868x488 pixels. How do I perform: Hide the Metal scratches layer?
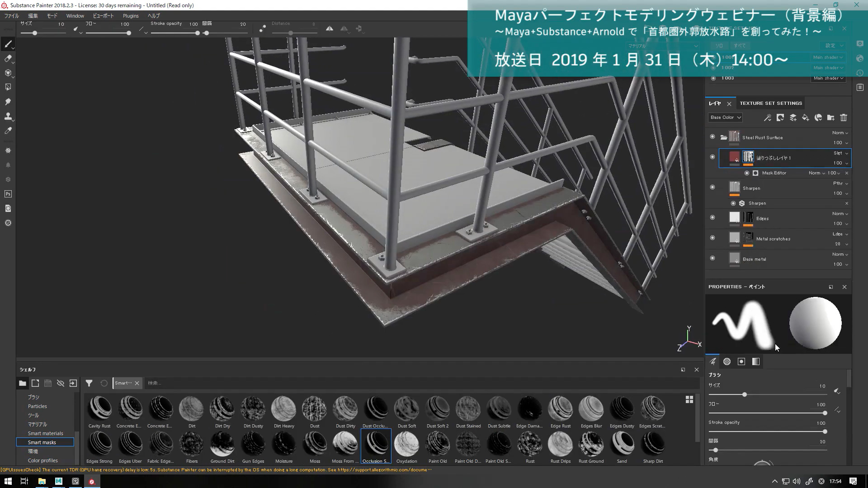[x=712, y=238]
